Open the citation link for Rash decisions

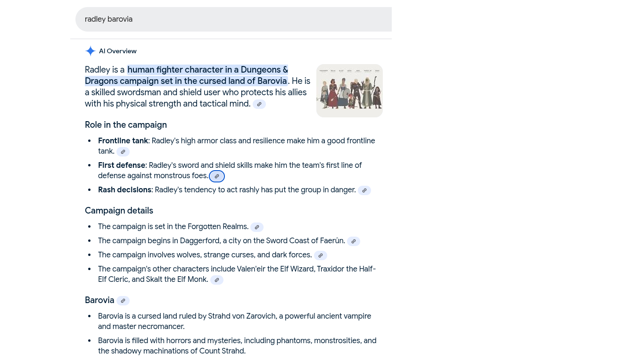[x=364, y=190]
